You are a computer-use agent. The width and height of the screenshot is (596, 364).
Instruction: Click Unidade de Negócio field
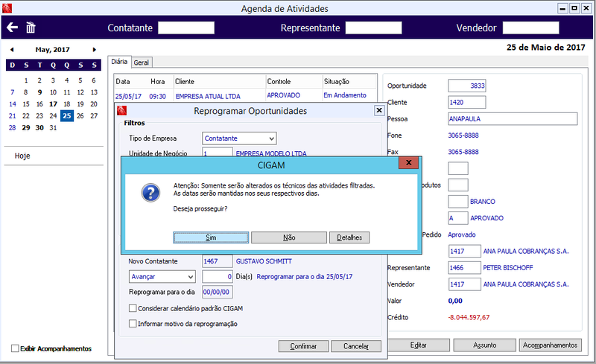[218, 152]
